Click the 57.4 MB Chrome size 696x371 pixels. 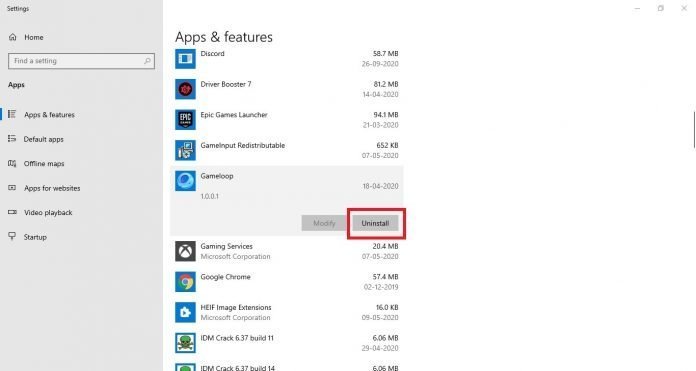tap(385, 276)
